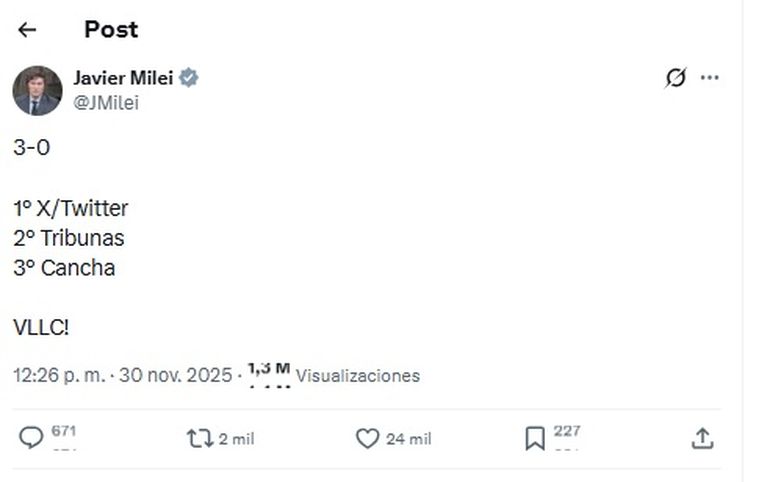
Task: Bookmark the post using the bookmark icon
Action: [x=535, y=438]
